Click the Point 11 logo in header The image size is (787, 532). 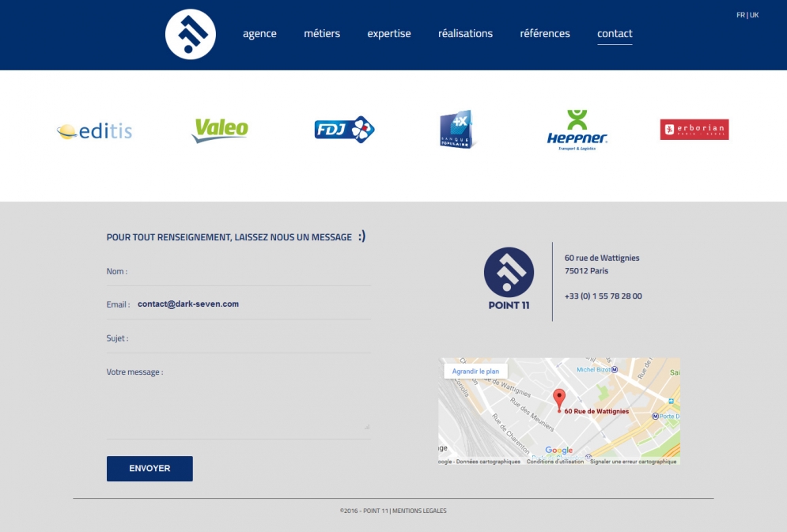click(191, 34)
